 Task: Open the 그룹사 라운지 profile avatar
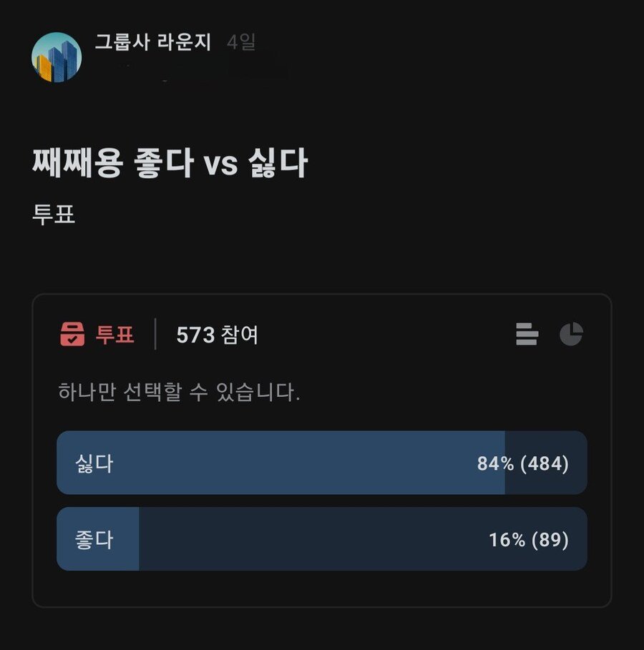(57, 57)
